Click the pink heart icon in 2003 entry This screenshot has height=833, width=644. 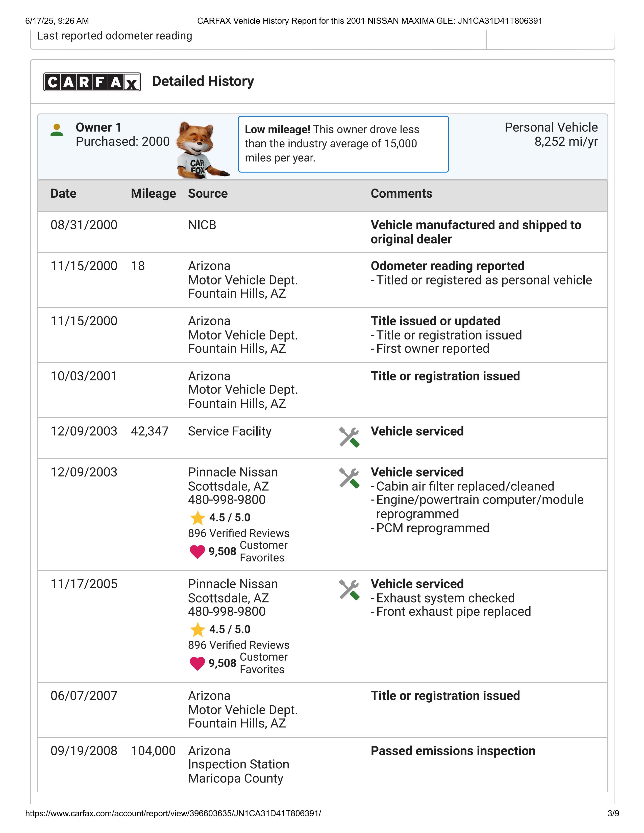click(x=197, y=552)
